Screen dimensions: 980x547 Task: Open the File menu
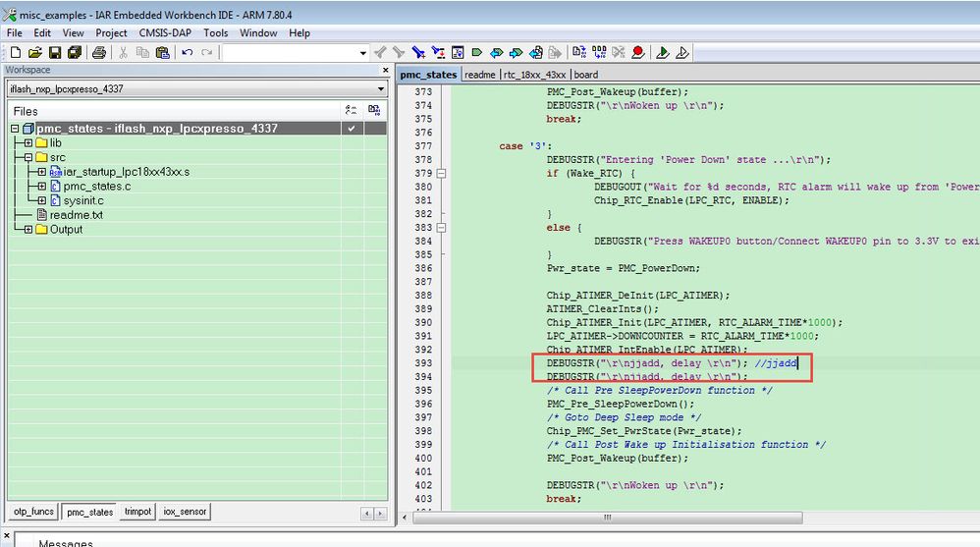(x=15, y=33)
